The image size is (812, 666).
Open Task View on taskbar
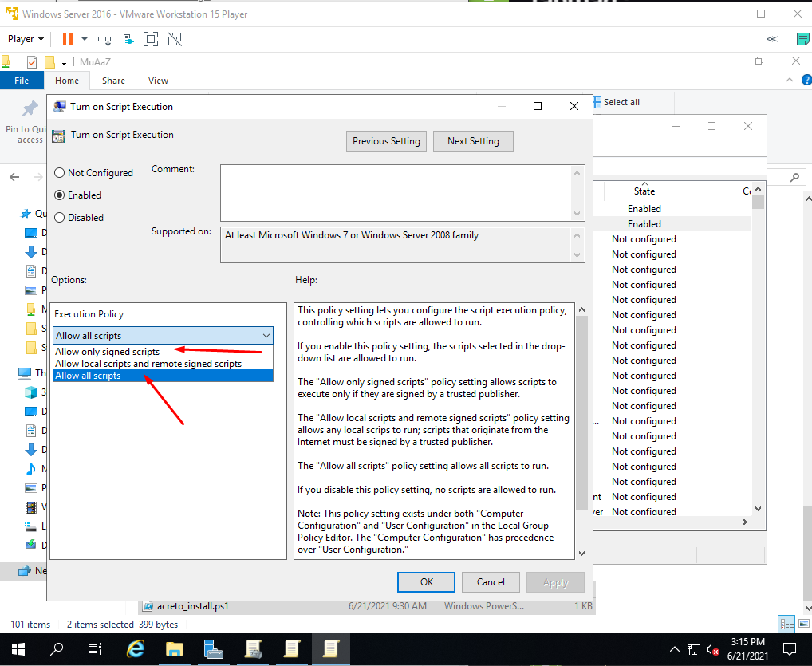[x=95, y=649]
